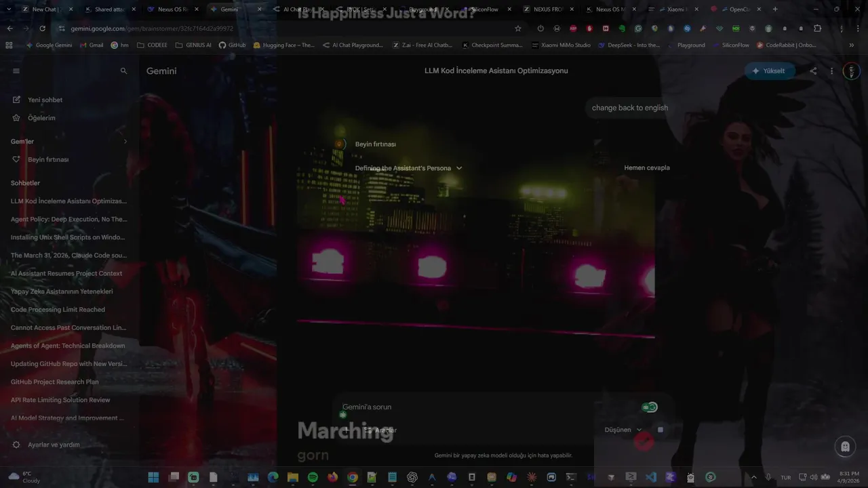
Task: Open chat 'AI Model Strategy and Improvement ...'
Action: (x=67, y=418)
